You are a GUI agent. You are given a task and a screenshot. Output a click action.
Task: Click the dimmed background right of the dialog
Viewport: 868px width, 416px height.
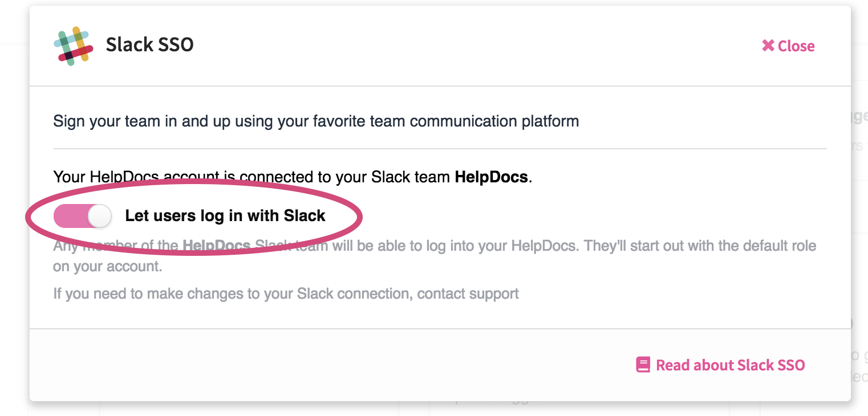click(859, 228)
